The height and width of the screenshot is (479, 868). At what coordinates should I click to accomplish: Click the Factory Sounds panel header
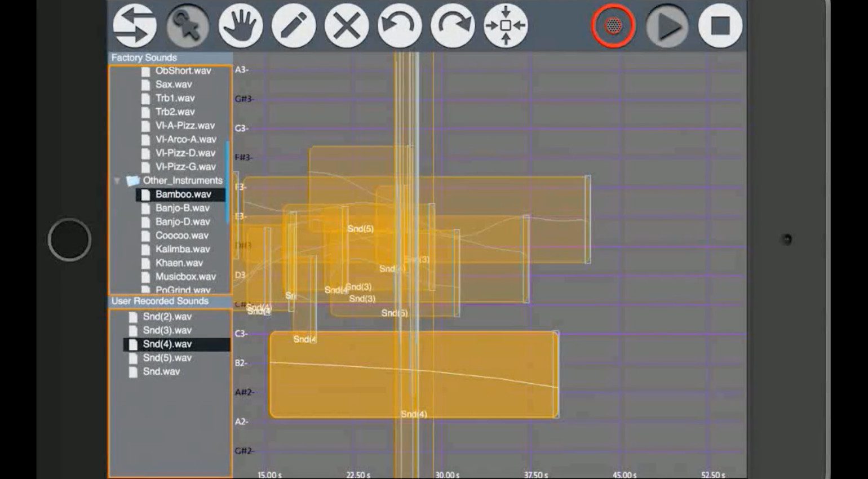(x=170, y=57)
